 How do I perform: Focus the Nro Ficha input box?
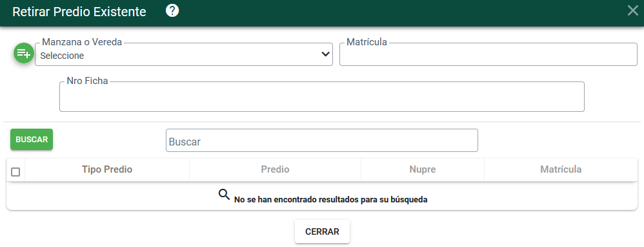coord(322,97)
